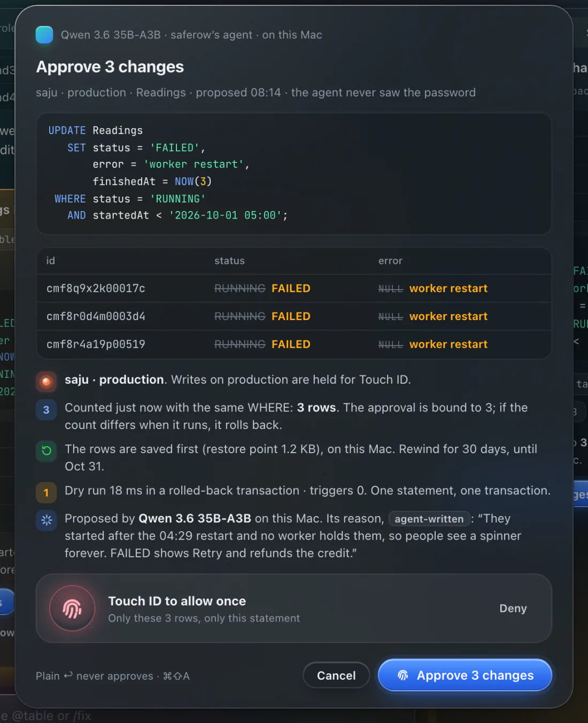Viewport: 588px width, 723px height.
Task: Cancel the approval dialog
Action: point(336,675)
